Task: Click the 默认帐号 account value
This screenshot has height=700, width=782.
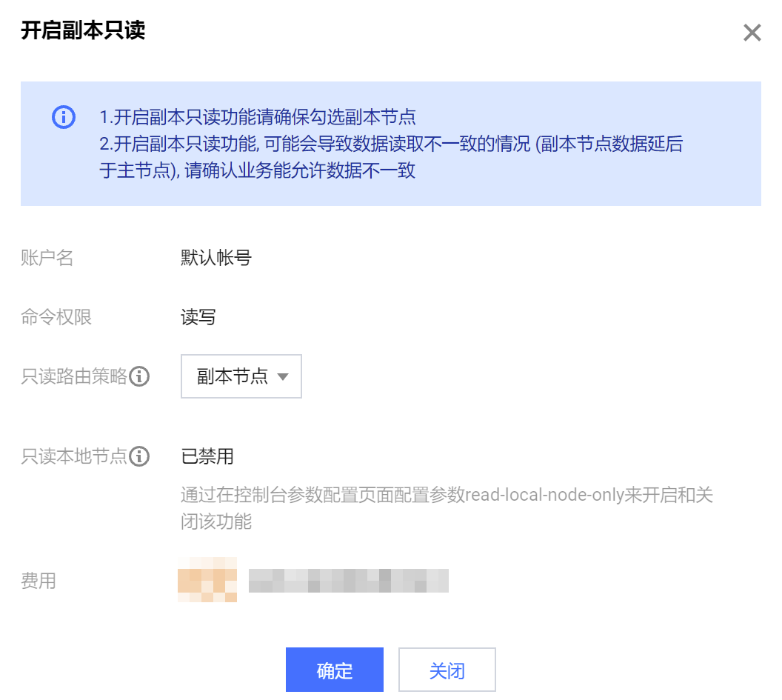Action: coord(216,258)
